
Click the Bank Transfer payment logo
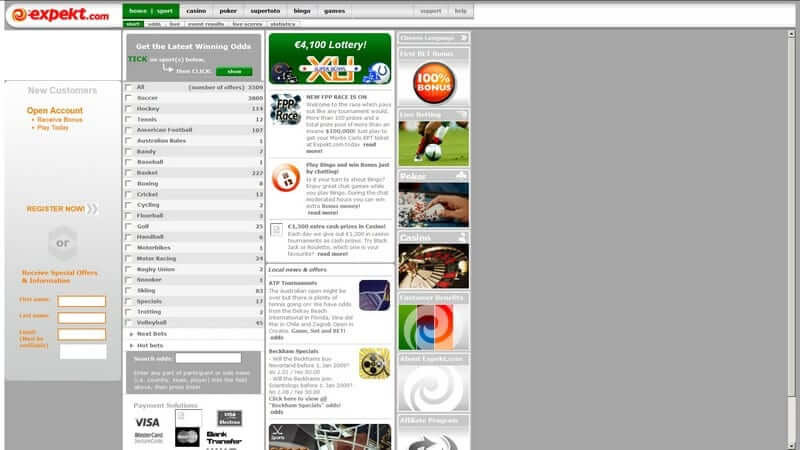[x=223, y=438]
